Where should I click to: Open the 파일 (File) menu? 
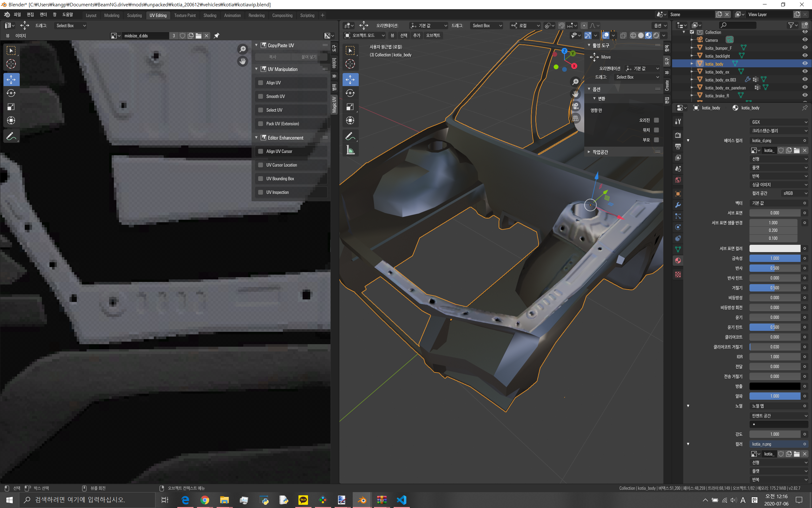point(17,15)
